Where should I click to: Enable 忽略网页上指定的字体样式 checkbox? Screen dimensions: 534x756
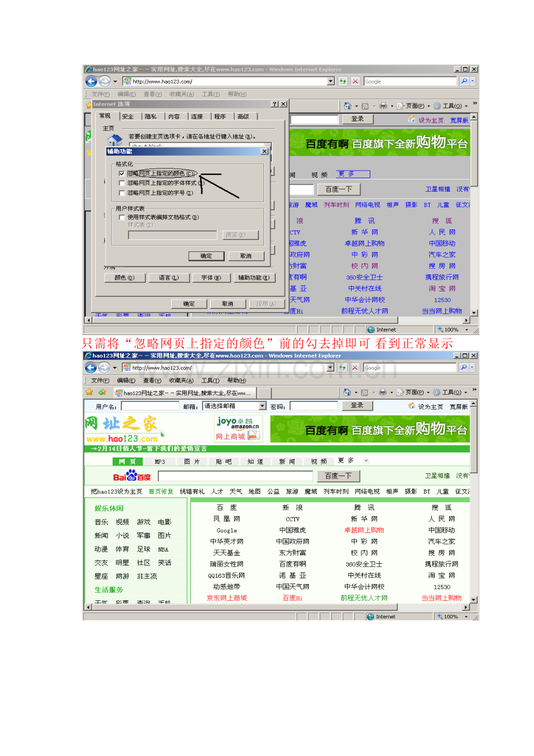coord(121,183)
